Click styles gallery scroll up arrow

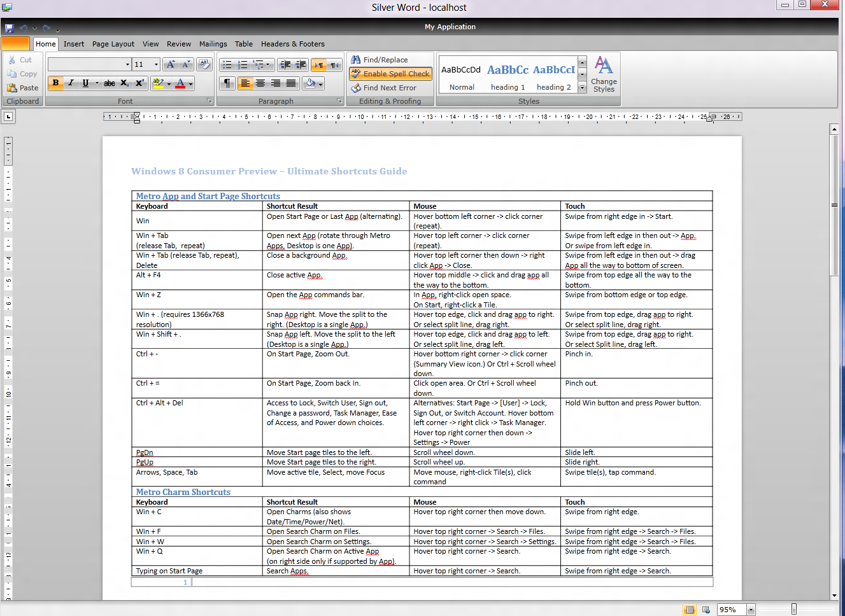click(582, 63)
